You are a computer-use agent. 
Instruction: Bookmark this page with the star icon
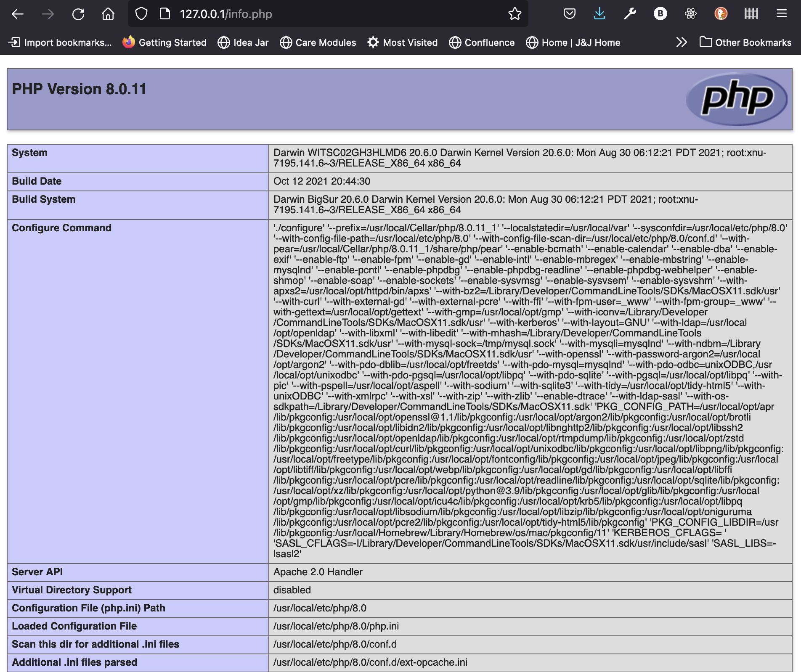pos(515,14)
